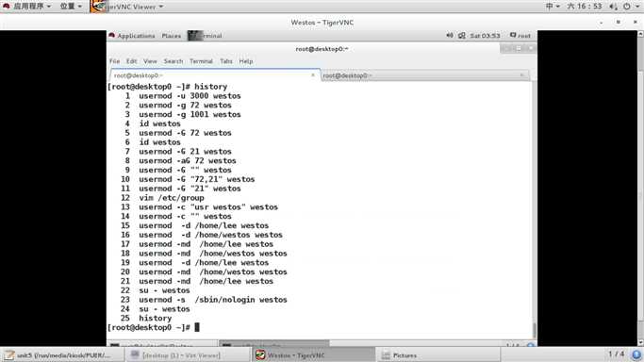
Task: Minimize the Westos - TigerVNC window
Action: click(602, 23)
